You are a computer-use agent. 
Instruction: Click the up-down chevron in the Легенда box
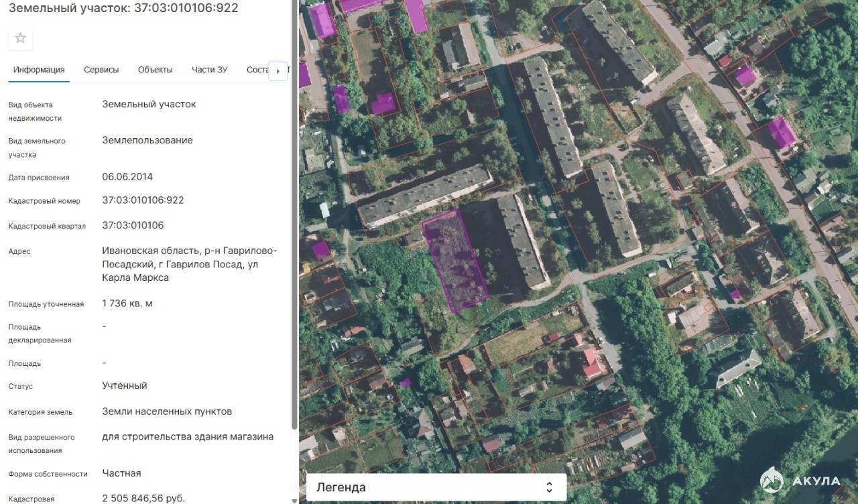(549, 487)
